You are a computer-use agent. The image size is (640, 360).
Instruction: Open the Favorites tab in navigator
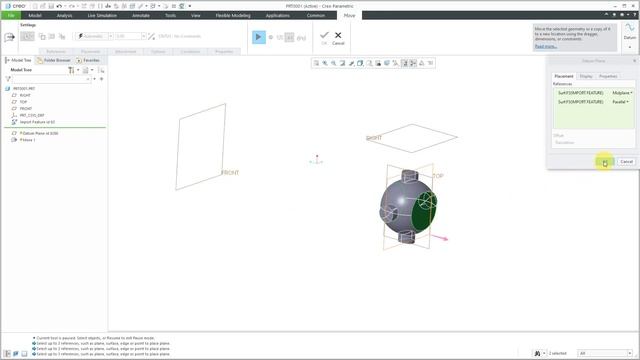(x=88, y=60)
